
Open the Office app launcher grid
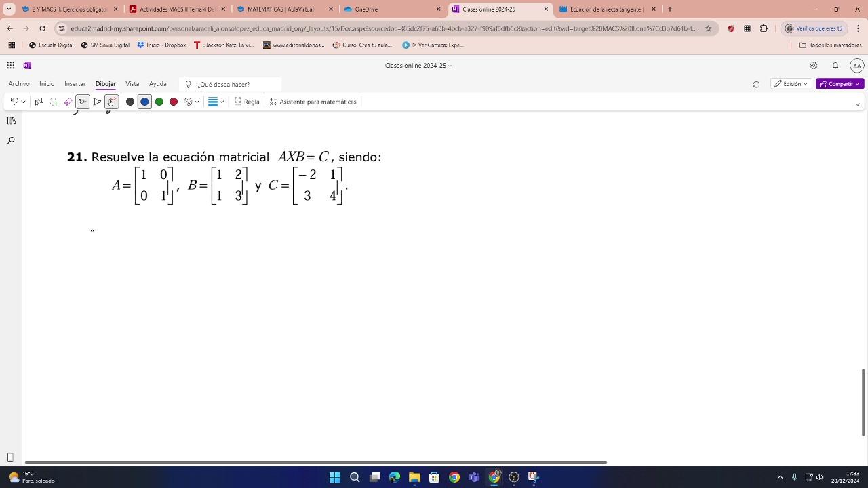10,66
